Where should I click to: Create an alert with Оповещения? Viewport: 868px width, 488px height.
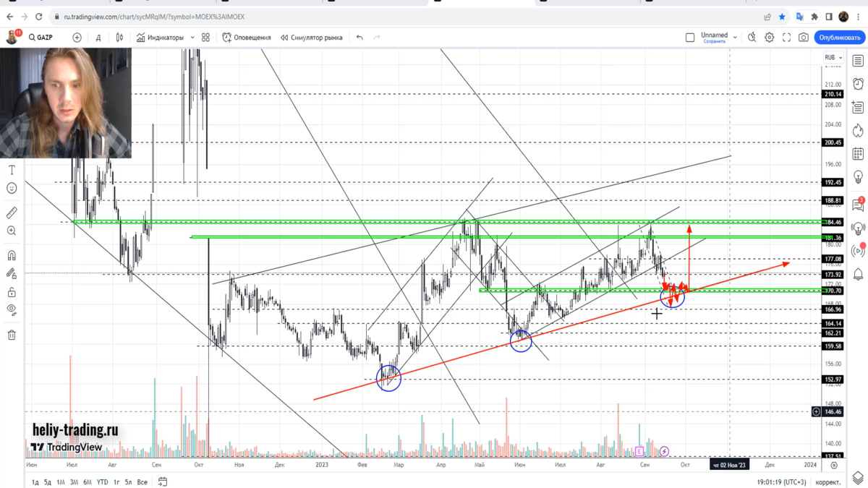click(x=247, y=38)
